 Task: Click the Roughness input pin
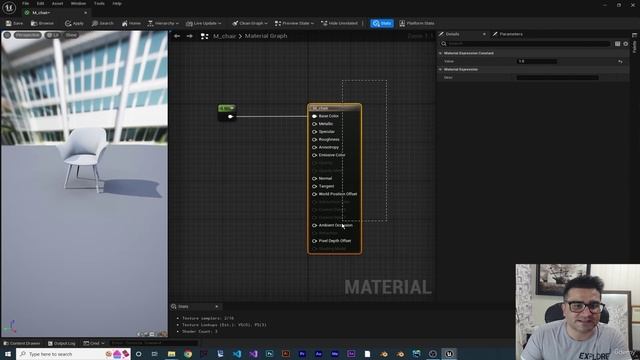coord(315,140)
